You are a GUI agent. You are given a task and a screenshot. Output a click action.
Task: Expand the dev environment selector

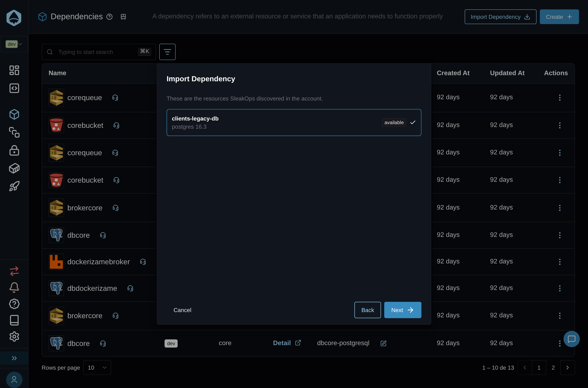(x=14, y=44)
